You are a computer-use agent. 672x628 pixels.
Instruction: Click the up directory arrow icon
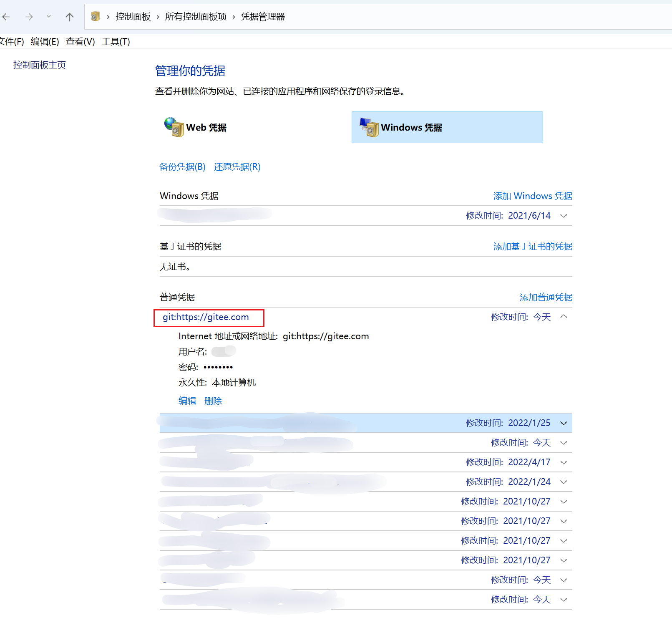(x=70, y=17)
